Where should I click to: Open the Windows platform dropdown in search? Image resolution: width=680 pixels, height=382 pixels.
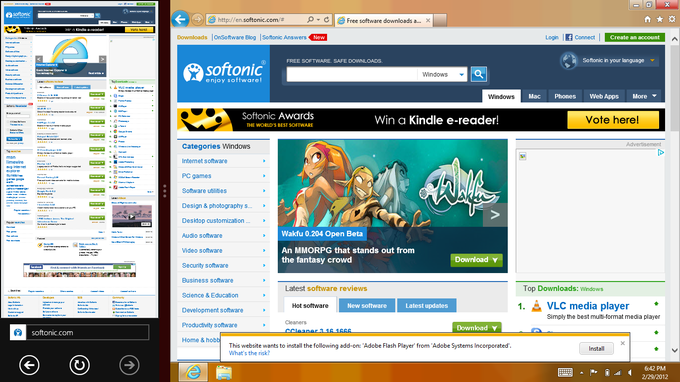pos(442,75)
